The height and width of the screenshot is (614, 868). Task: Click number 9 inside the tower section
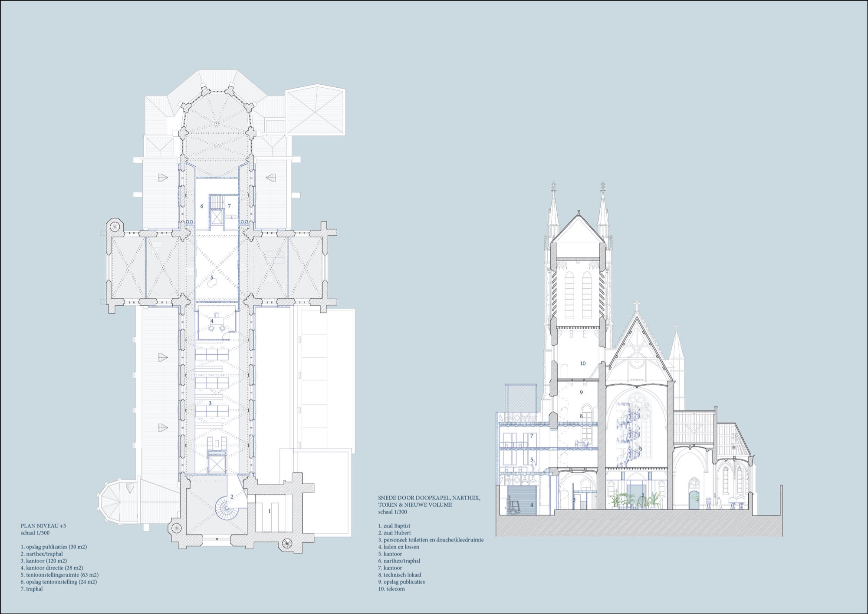click(x=581, y=393)
